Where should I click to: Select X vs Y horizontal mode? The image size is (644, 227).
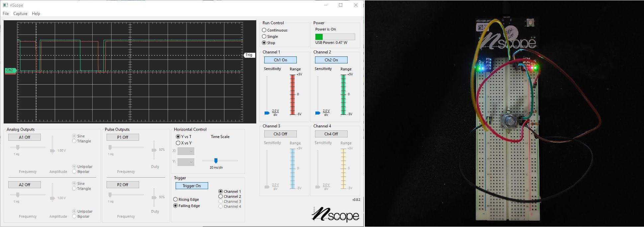[x=178, y=143]
